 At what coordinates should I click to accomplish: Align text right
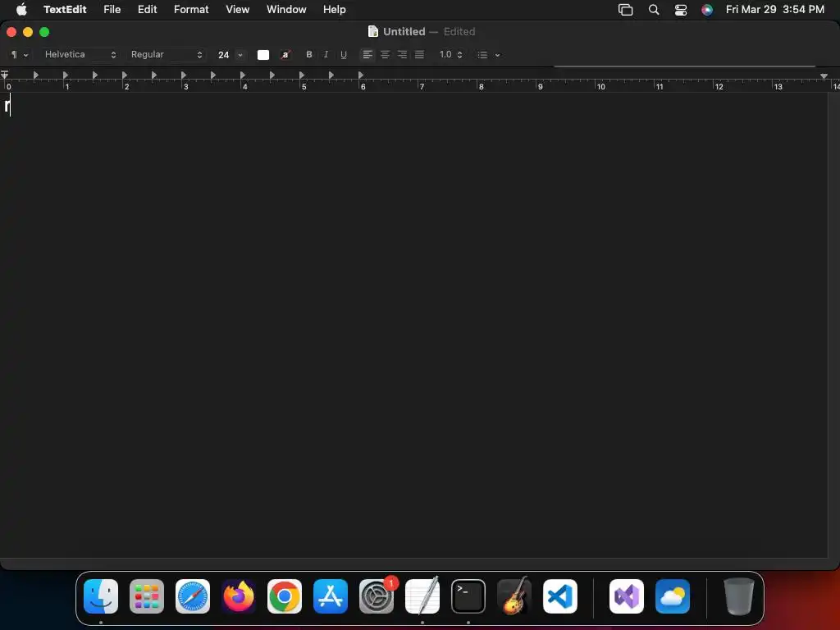402,55
